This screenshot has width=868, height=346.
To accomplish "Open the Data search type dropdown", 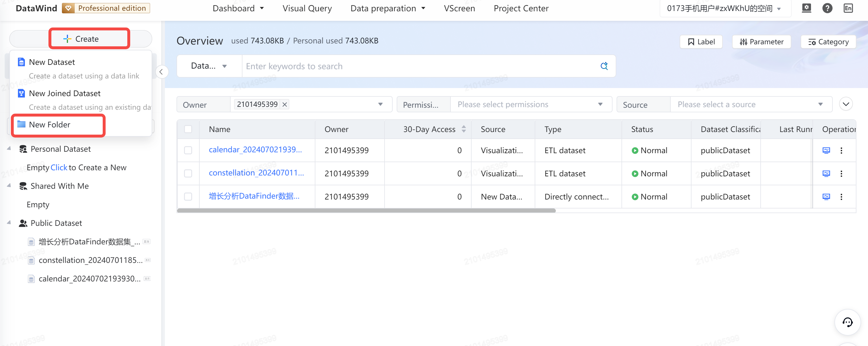I will point(209,66).
